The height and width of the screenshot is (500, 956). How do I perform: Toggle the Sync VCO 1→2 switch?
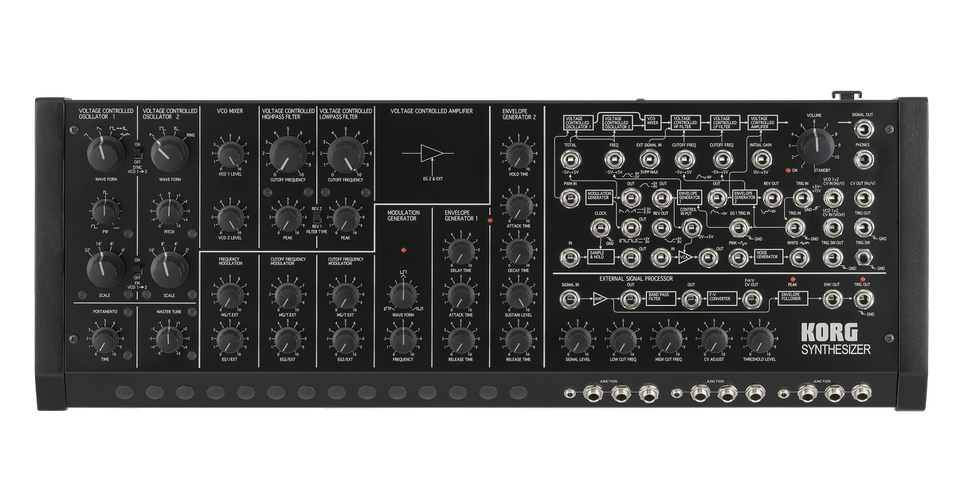coord(137,150)
